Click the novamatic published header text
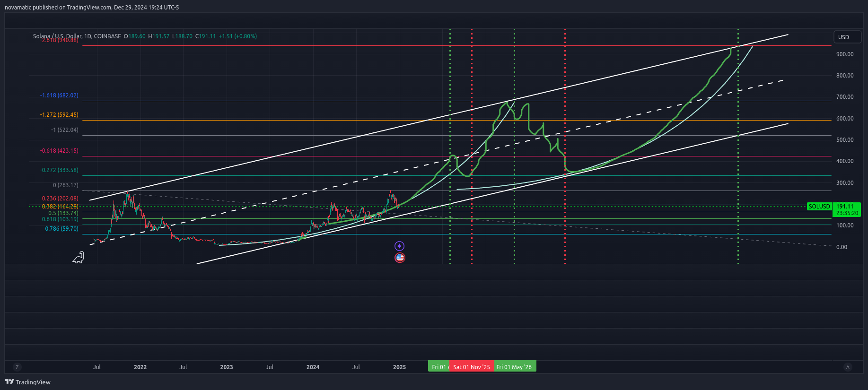 pyautogui.click(x=92, y=8)
